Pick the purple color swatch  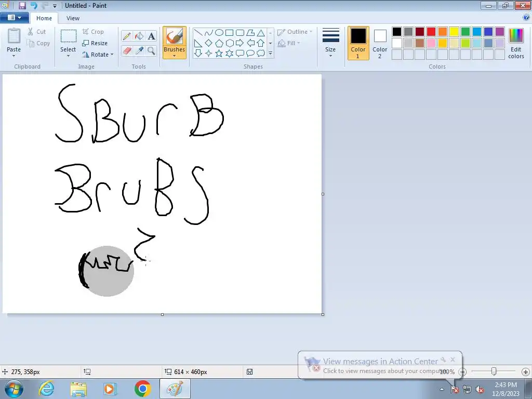click(499, 32)
